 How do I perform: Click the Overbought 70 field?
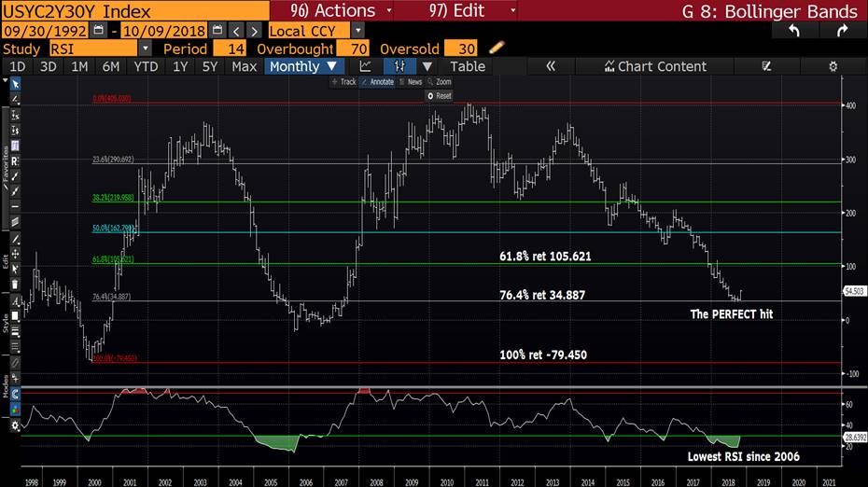coord(353,49)
